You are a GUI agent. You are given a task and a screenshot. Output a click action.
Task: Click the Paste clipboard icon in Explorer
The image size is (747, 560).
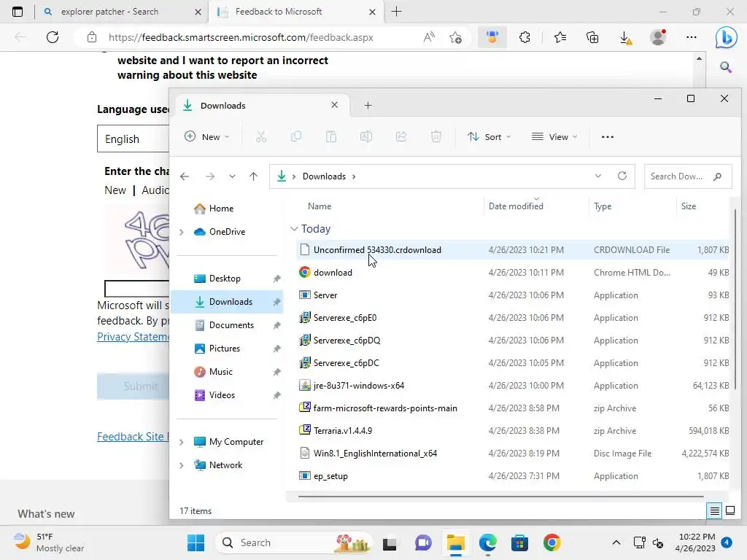[x=331, y=137]
